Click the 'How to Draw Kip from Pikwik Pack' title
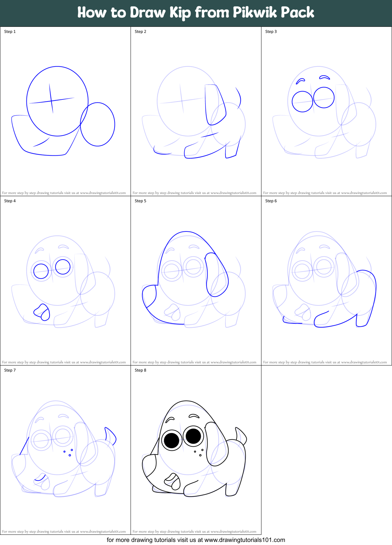 (x=196, y=13)
